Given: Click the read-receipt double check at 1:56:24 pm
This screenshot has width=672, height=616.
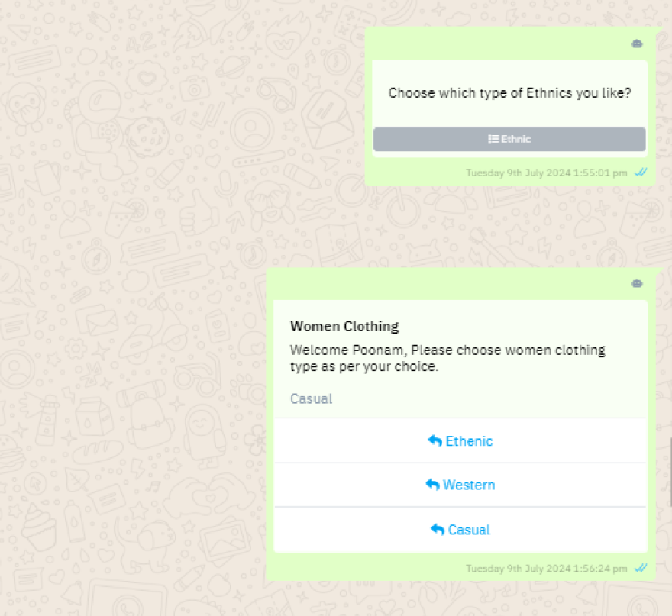Looking at the screenshot, I should [641, 569].
